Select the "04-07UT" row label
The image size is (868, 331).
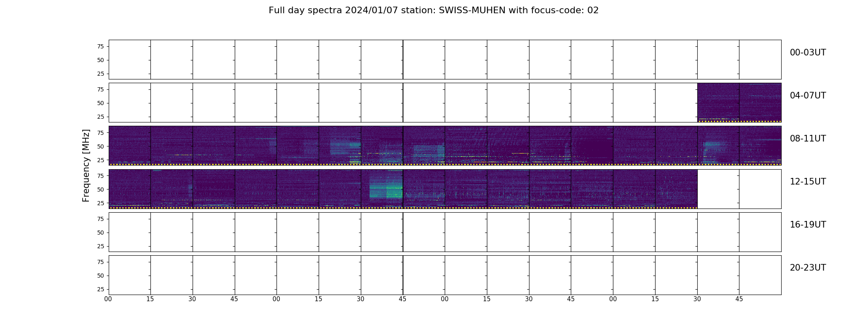pos(808,96)
